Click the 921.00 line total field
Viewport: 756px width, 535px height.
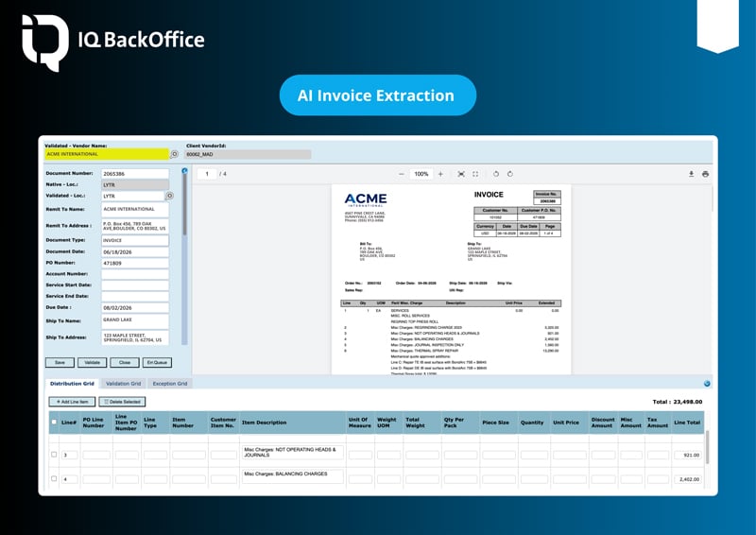pos(688,455)
